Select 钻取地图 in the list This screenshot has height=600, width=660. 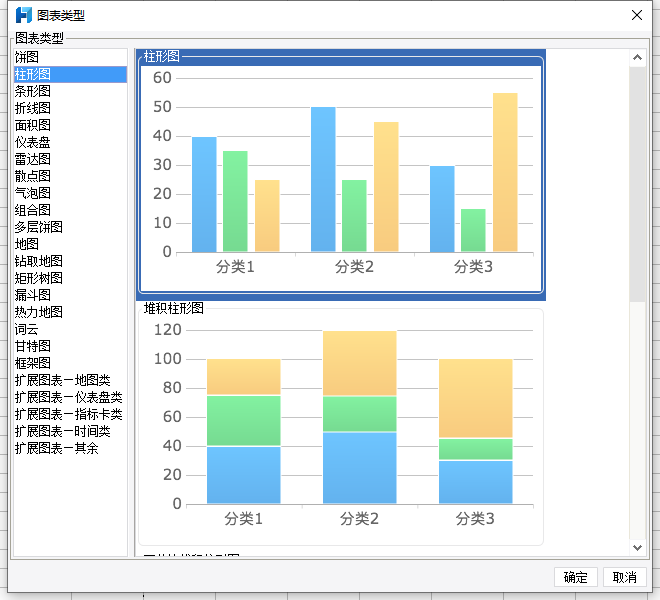(x=70, y=261)
